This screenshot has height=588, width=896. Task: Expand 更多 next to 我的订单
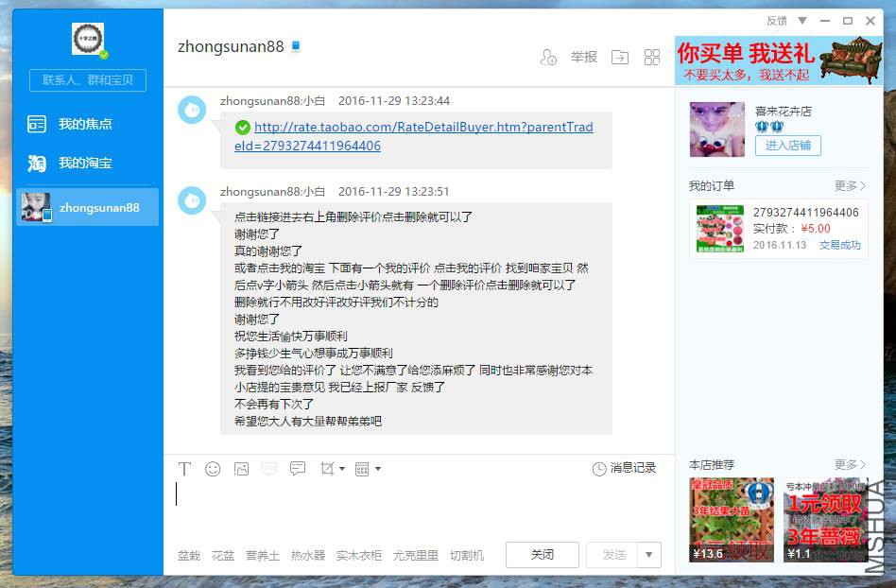point(850,186)
